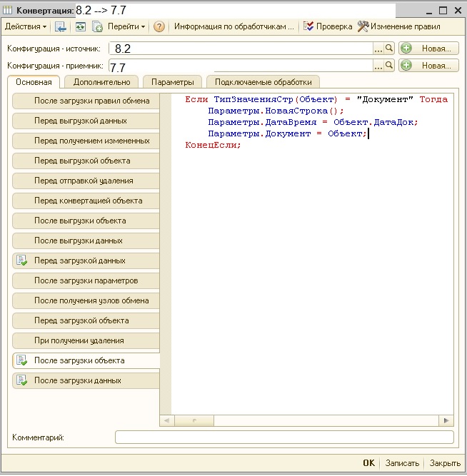The height and width of the screenshot is (476, 467).
Task: Click the window title bar table icon
Action: pos(8,10)
